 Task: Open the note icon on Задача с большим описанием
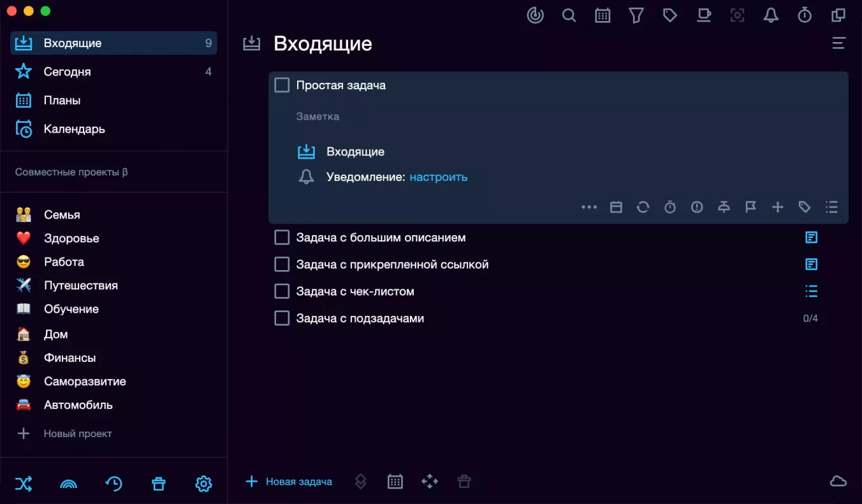point(811,238)
